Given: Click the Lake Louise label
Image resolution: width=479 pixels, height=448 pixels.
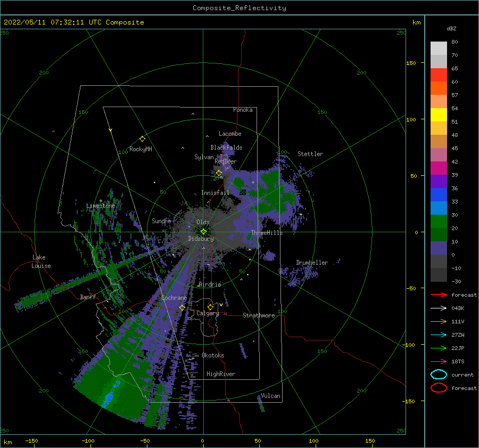Looking at the screenshot, I should [41, 262].
